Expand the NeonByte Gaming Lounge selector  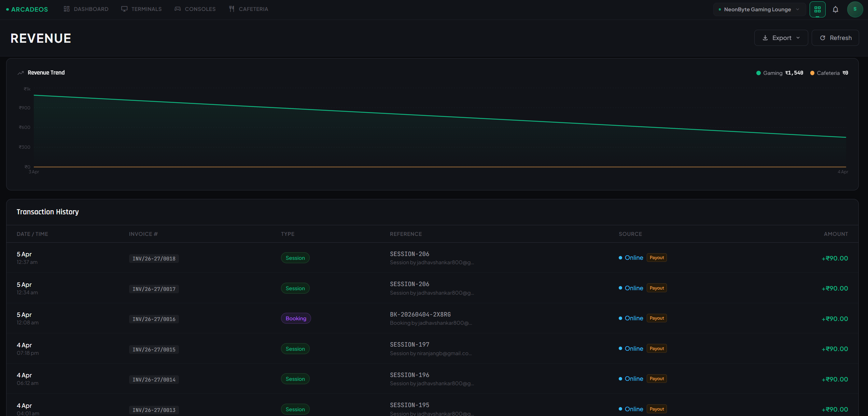759,10
